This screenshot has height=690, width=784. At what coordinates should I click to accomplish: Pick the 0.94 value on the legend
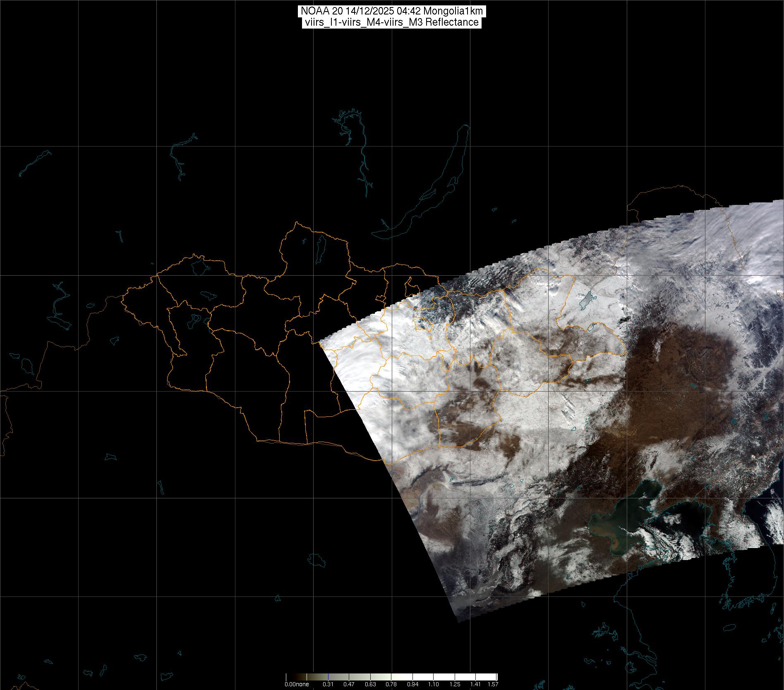coord(412,684)
